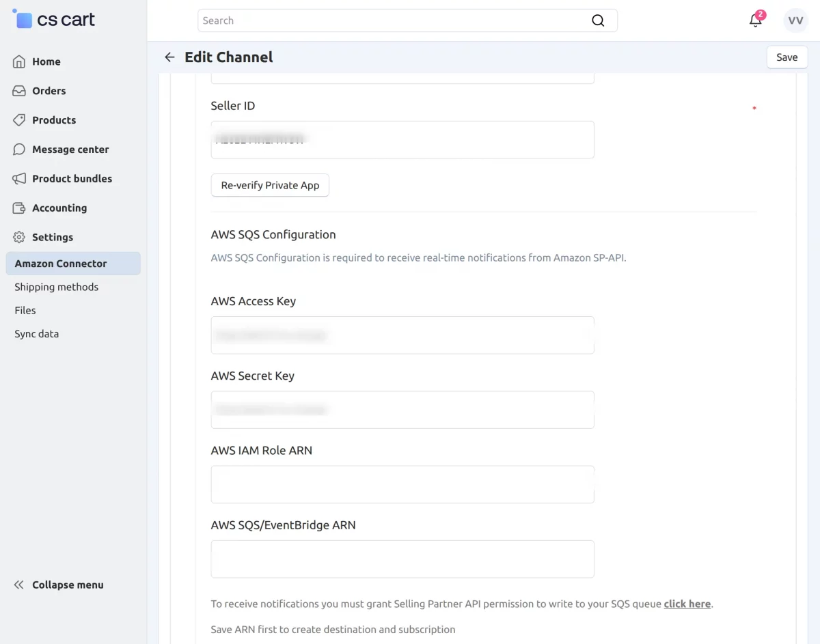Click the 'Seller ID' label
The width and height of the screenshot is (820, 644).
click(233, 106)
